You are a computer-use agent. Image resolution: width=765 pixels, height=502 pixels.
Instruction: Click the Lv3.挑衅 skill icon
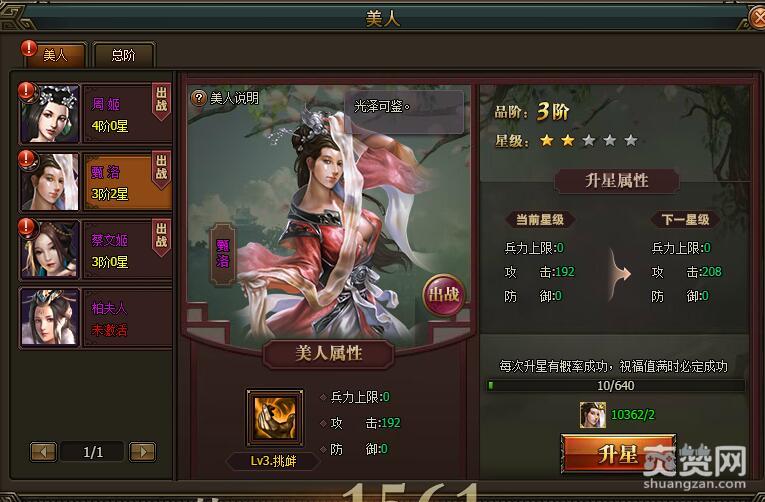tap(275, 418)
